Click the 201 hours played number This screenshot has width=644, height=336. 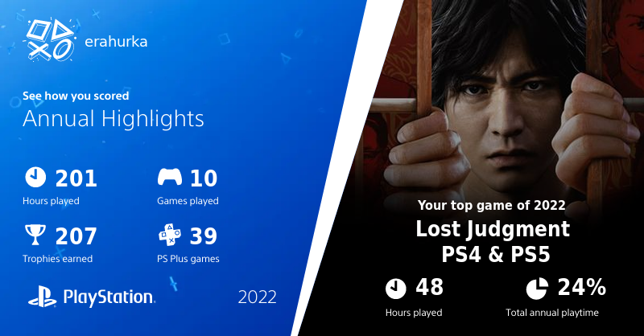pos(76,178)
